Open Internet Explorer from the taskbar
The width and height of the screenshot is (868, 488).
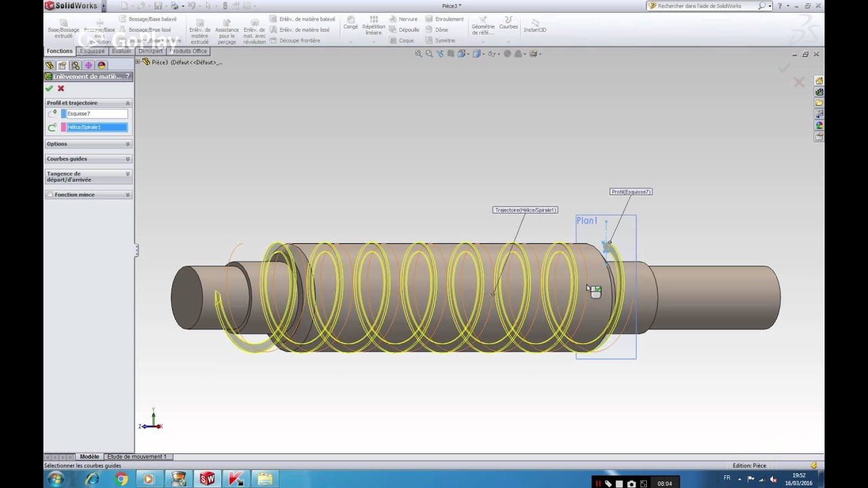[92, 479]
